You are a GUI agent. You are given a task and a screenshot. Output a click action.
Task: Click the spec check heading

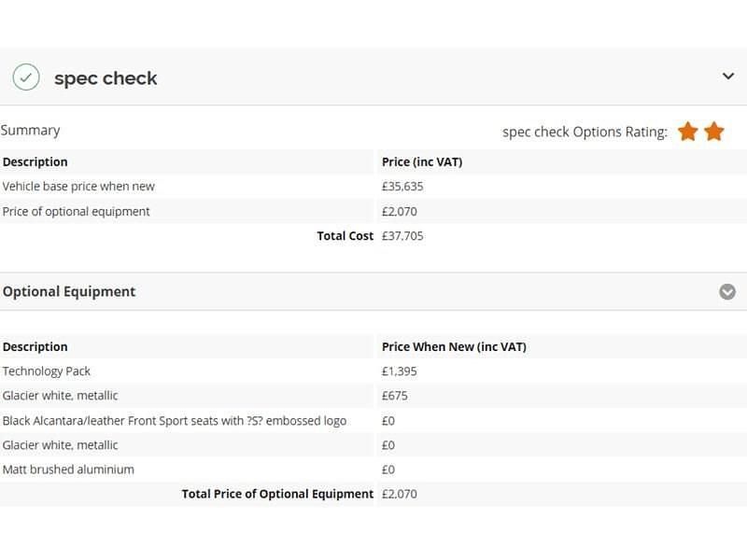pos(106,78)
